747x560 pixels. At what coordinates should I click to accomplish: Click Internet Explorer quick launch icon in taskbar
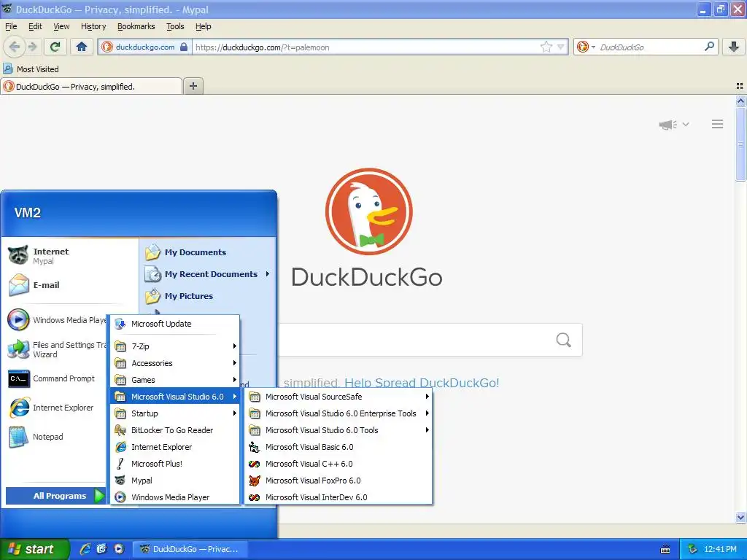click(x=85, y=549)
